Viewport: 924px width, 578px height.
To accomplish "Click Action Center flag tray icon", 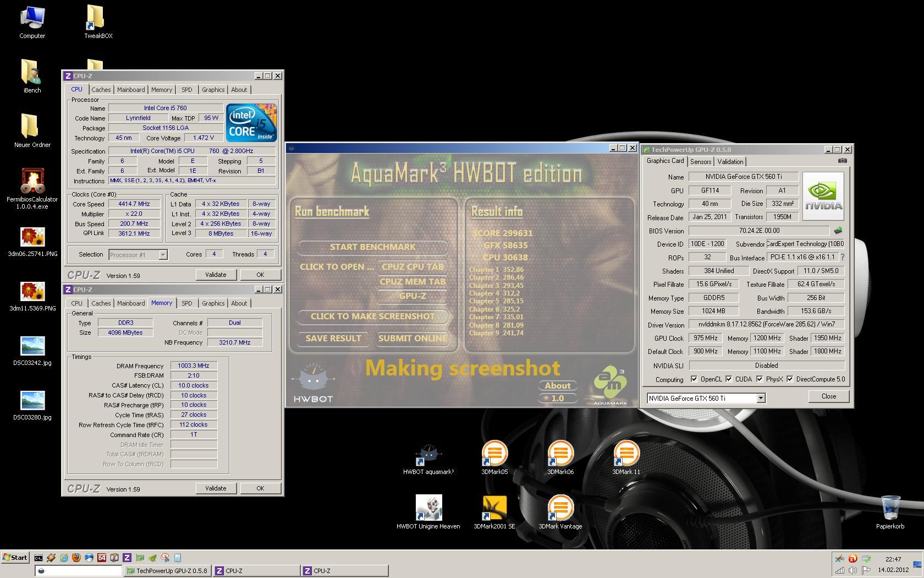I will [x=866, y=570].
